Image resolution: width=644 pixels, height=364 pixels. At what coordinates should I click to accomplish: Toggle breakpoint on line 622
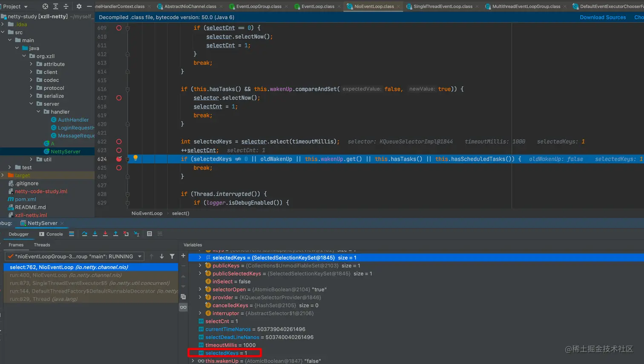(119, 142)
